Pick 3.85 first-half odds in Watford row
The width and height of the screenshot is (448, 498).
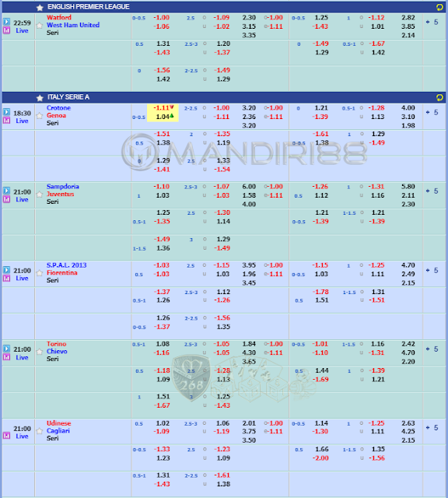[x=408, y=26]
